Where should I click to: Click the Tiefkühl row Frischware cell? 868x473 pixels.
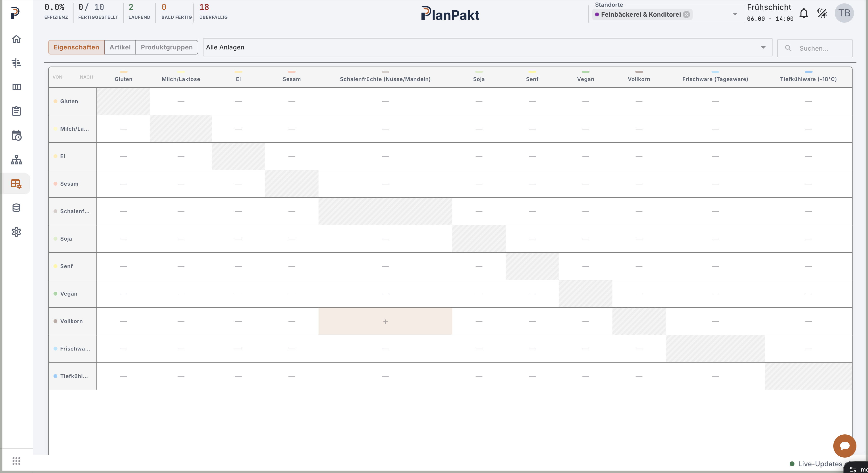[715, 376]
